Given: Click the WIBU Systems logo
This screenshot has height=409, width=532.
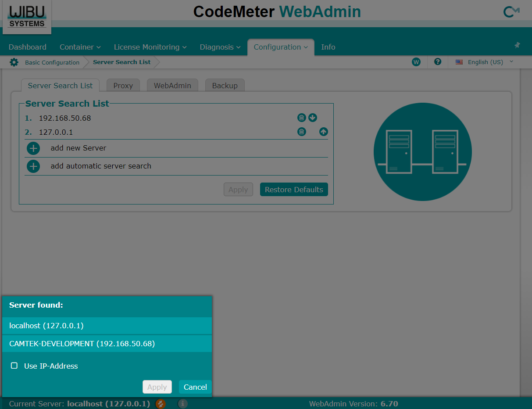Looking at the screenshot, I should tap(27, 17).
